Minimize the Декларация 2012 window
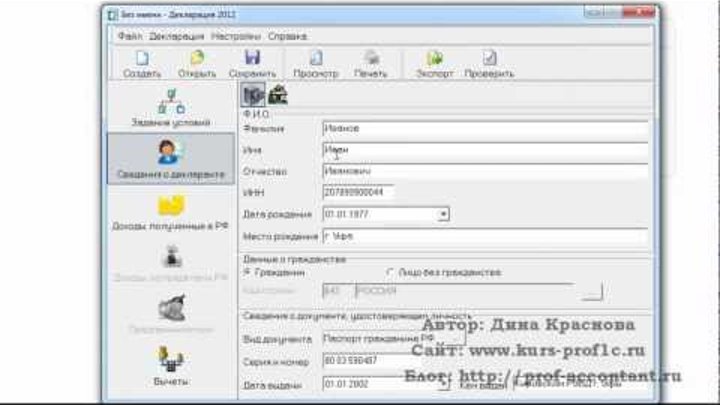This screenshot has height=405, width=720. point(594,12)
